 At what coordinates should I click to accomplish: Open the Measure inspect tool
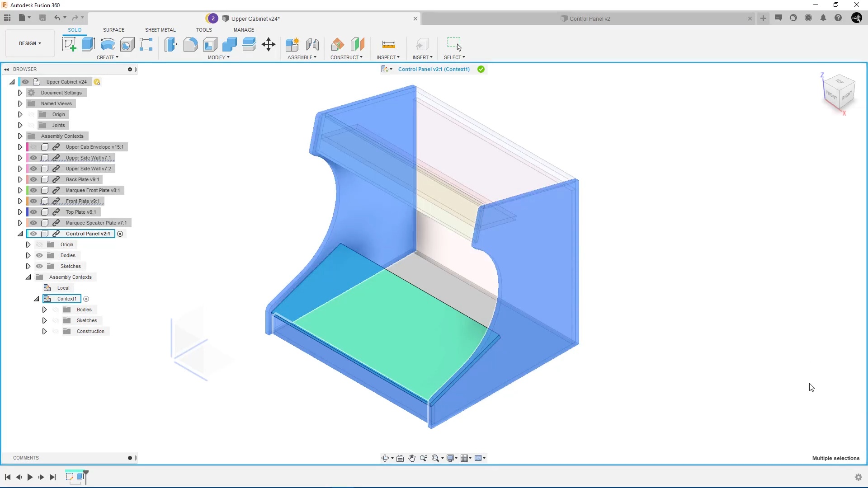click(388, 44)
